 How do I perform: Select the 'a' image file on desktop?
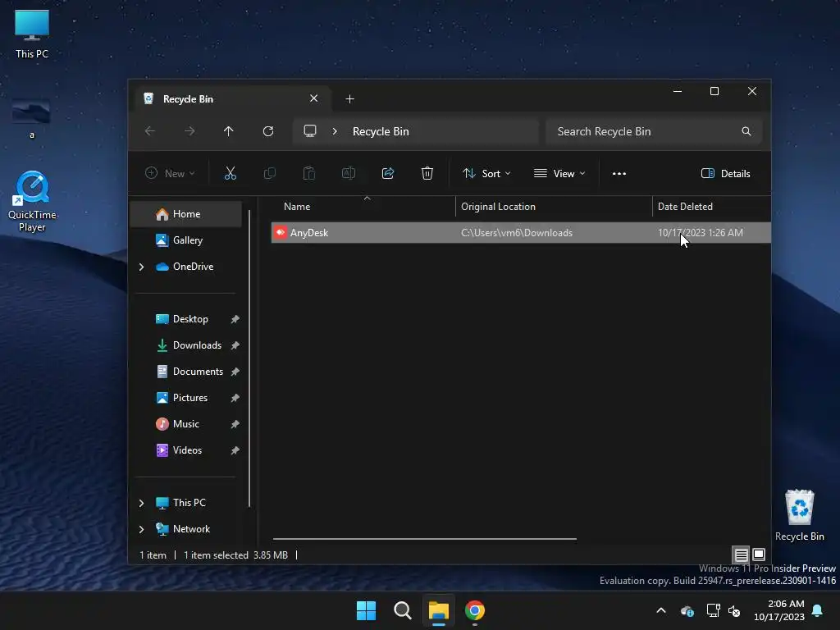32,119
